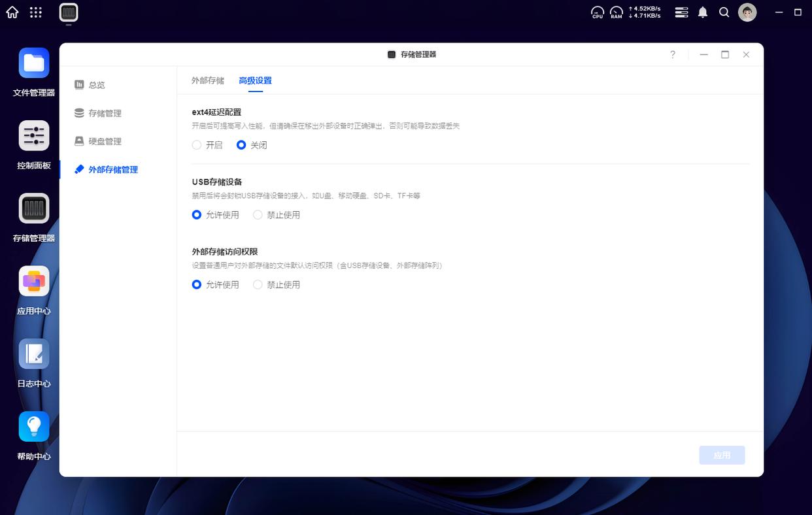
Task: Click the search magnifier in top bar
Action: [x=724, y=12]
